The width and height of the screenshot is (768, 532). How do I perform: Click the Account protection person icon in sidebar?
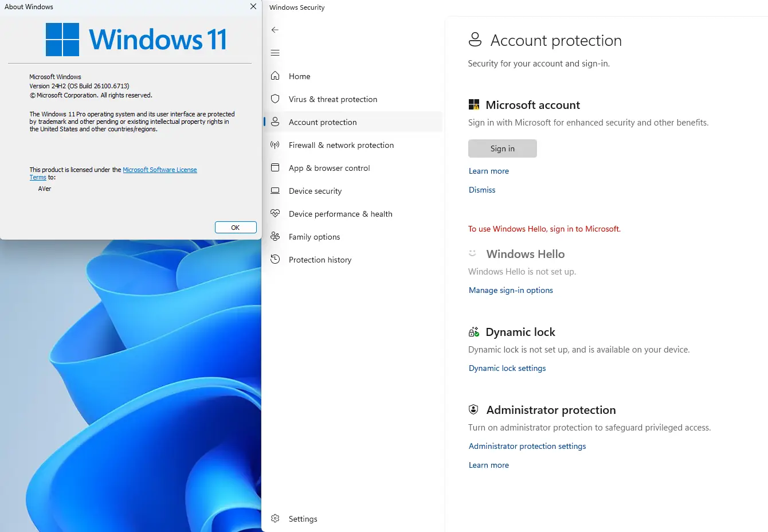[x=275, y=122]
